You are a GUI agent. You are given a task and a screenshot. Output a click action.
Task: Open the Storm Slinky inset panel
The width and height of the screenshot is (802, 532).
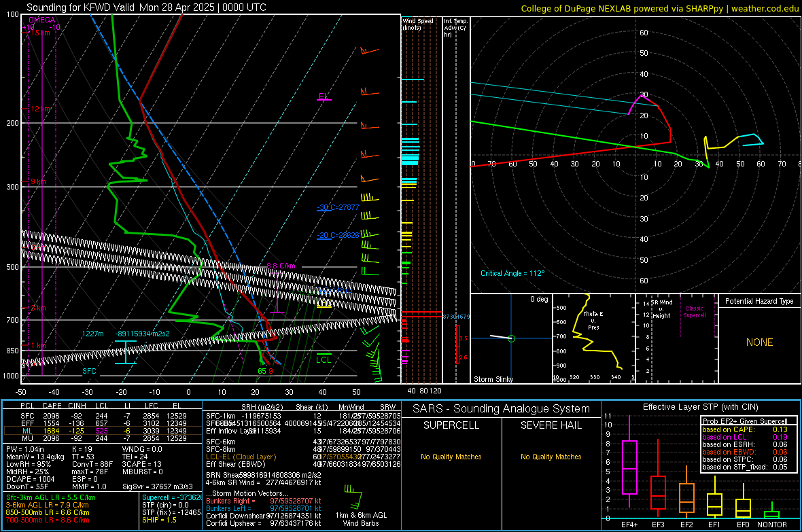511,338
